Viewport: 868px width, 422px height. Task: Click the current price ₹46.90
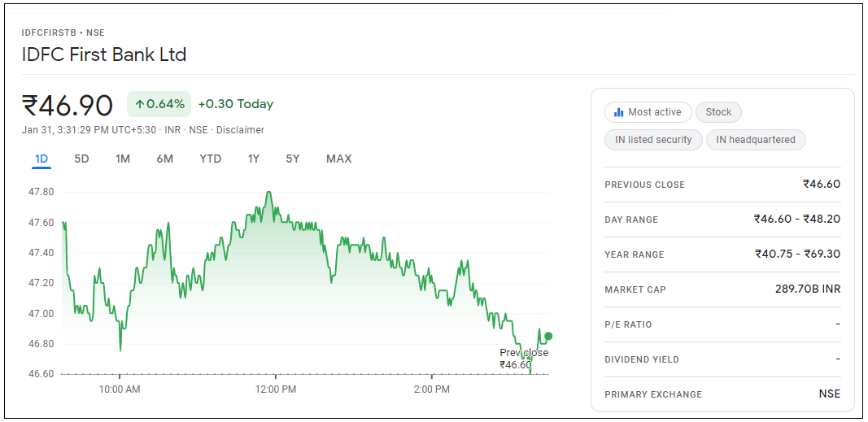(68, 105)
